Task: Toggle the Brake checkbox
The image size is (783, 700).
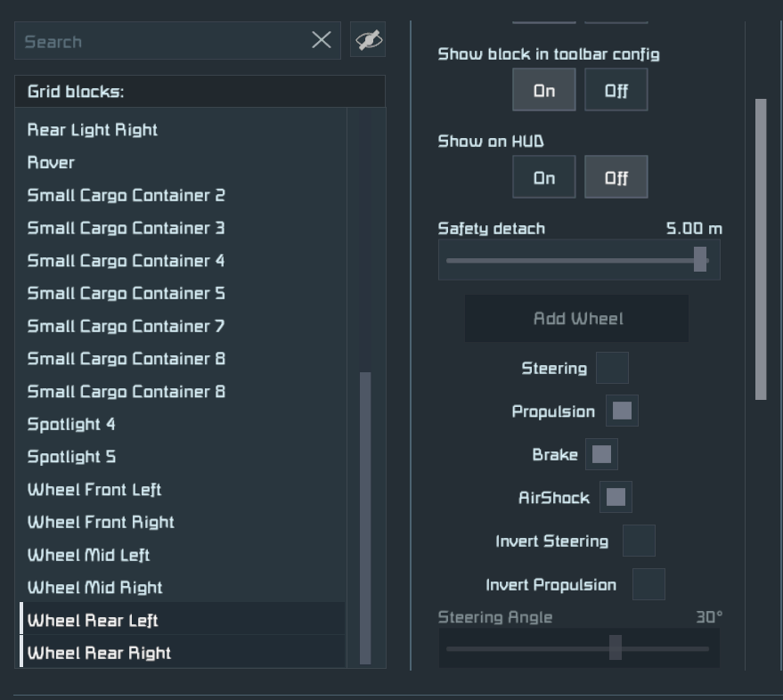Action: 601,454
